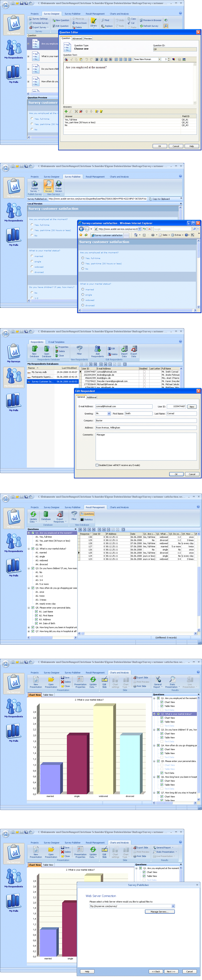Click Next >> in the Survey Publisher wizard

[x=171, y=971]
